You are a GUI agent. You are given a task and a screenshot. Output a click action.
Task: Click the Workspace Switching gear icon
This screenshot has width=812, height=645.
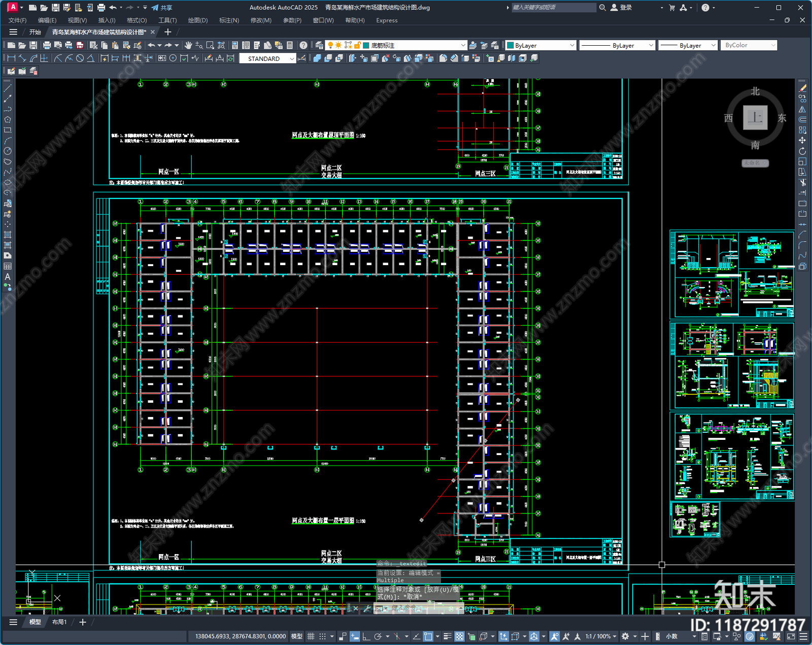(x=625, y=636)
